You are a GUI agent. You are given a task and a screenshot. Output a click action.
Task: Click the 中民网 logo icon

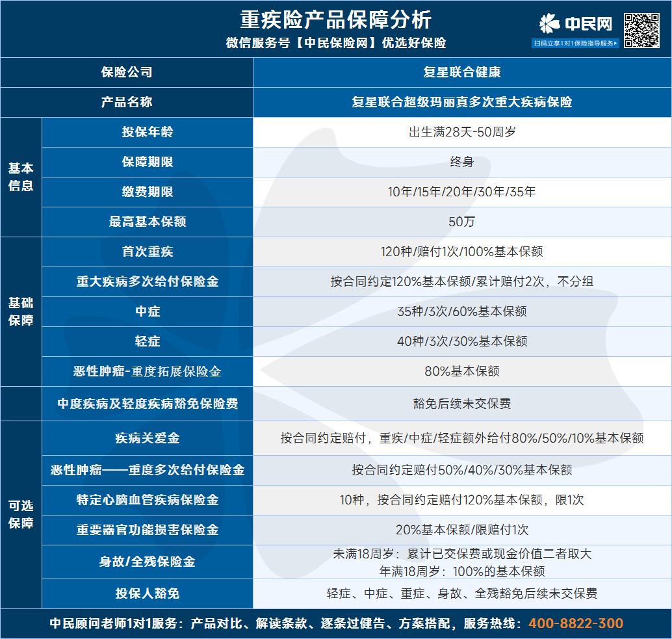pos(550,23)
